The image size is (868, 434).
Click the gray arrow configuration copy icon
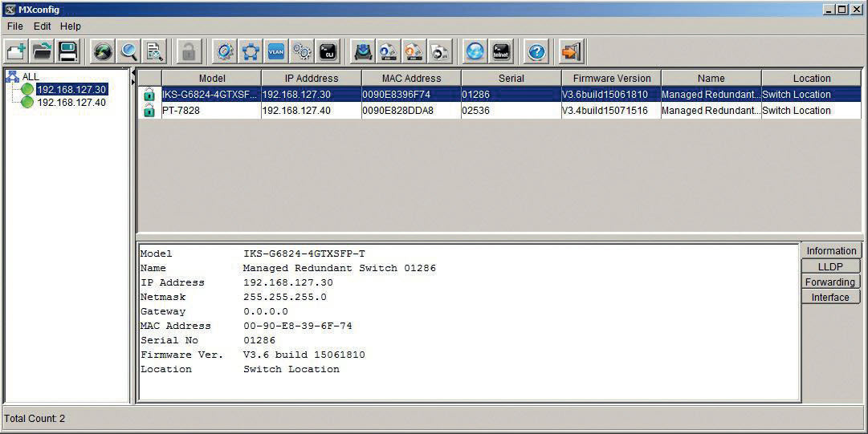point(441,52)
